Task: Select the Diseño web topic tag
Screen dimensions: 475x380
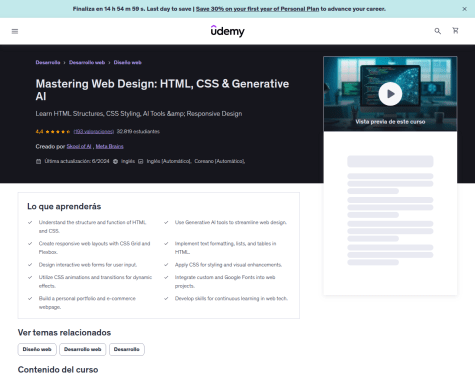Action: [x=37, y=349]
